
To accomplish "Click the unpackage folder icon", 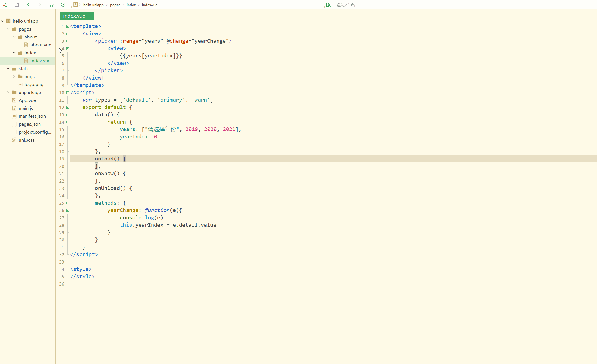I will (14, 92).
